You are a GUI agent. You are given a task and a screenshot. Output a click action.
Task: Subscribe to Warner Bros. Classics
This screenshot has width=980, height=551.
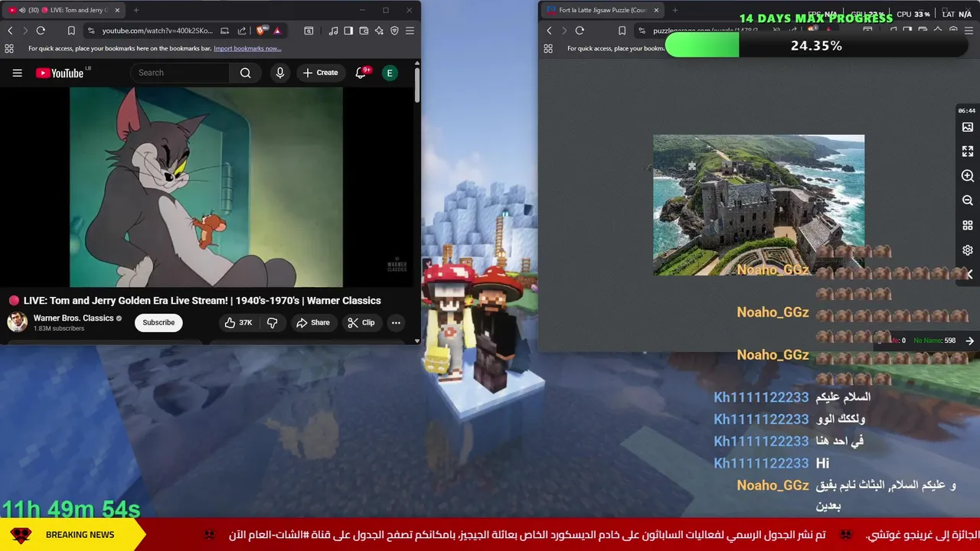pos(158,322)
